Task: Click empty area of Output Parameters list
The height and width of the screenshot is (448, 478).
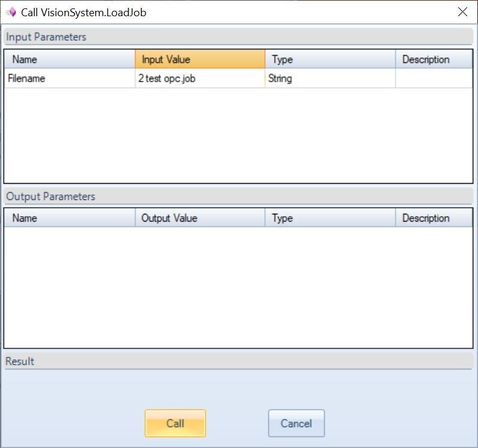Action: pyautogui.click(x=238, y=287)
